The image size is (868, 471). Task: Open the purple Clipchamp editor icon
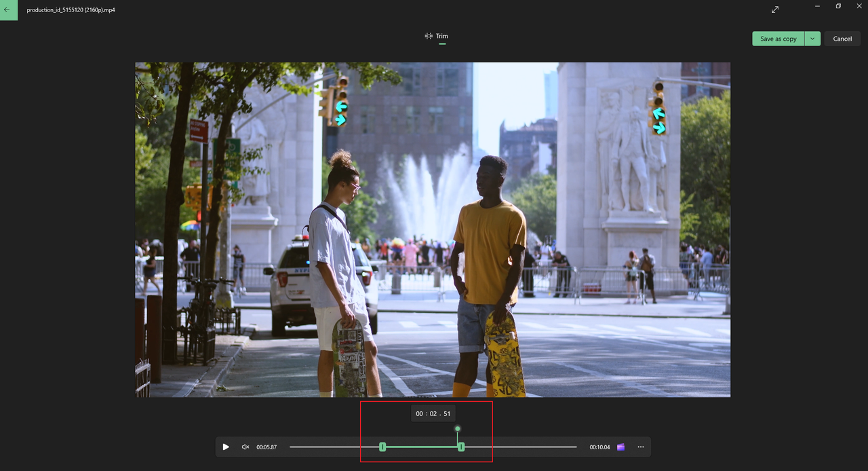coord(620,447)
